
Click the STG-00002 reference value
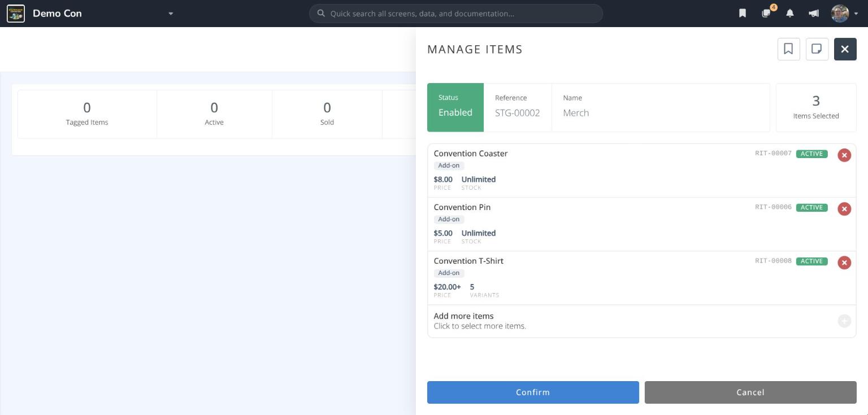click(x=518, y=113)
